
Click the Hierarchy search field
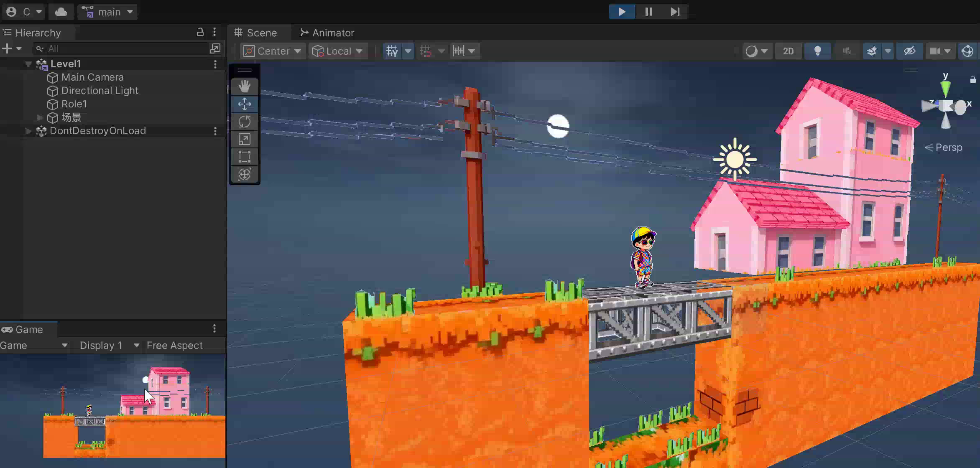tap(125, 49)
